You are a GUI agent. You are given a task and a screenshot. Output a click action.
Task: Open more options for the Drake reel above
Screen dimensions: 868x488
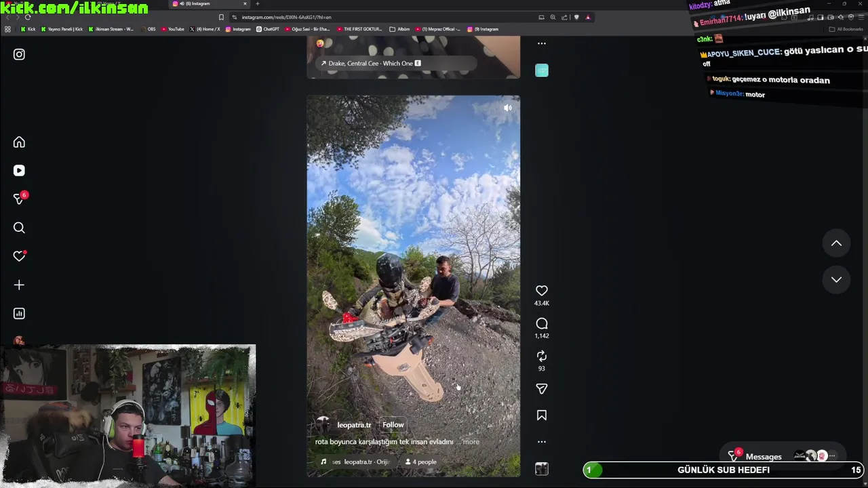point(541,43)
